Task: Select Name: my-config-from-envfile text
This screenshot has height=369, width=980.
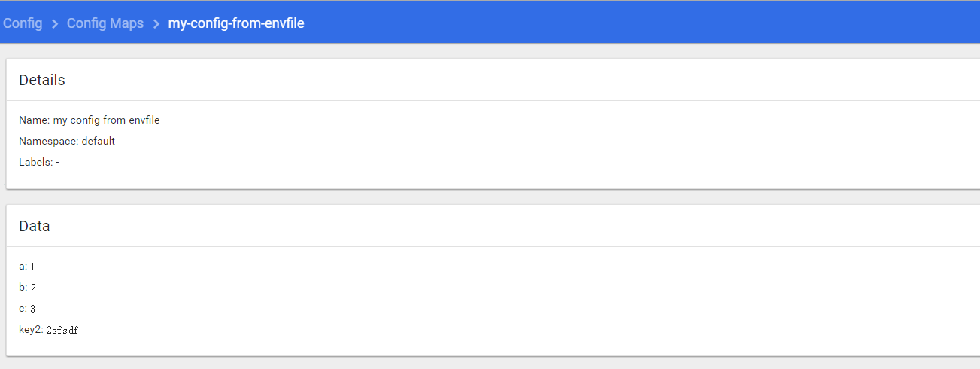Action: [x=89, y=120]
